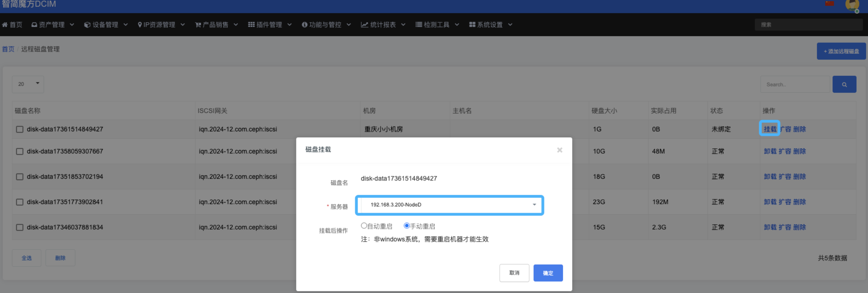The image size is (868, 293).
Task: Click the 插件管理 grid icon
Action: pos(251,25)
